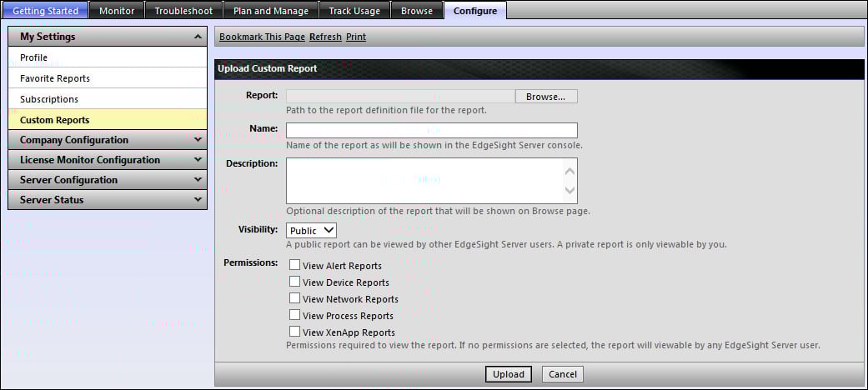The height and width of the screenshot is (390, 868).
Task: Check View Device Reports permission
Action: [x=294, y=282]
